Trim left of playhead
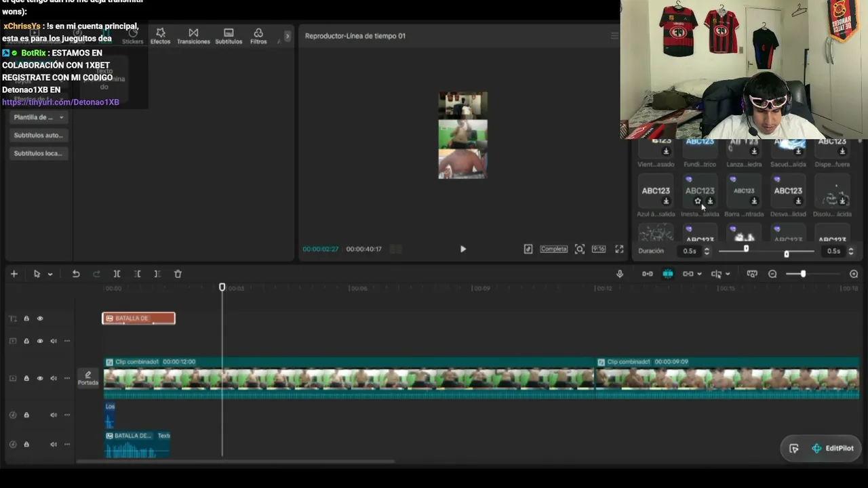The width and height of the screenshot is (868, 488). pyautogui.click(x=137, y=274)
